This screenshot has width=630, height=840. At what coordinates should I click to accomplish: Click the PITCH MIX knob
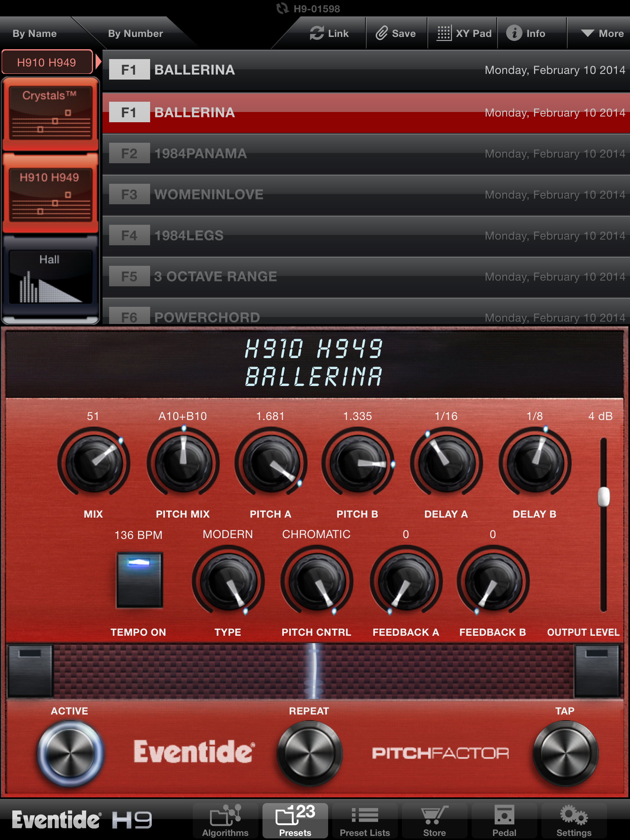click(x=183, y=463)
